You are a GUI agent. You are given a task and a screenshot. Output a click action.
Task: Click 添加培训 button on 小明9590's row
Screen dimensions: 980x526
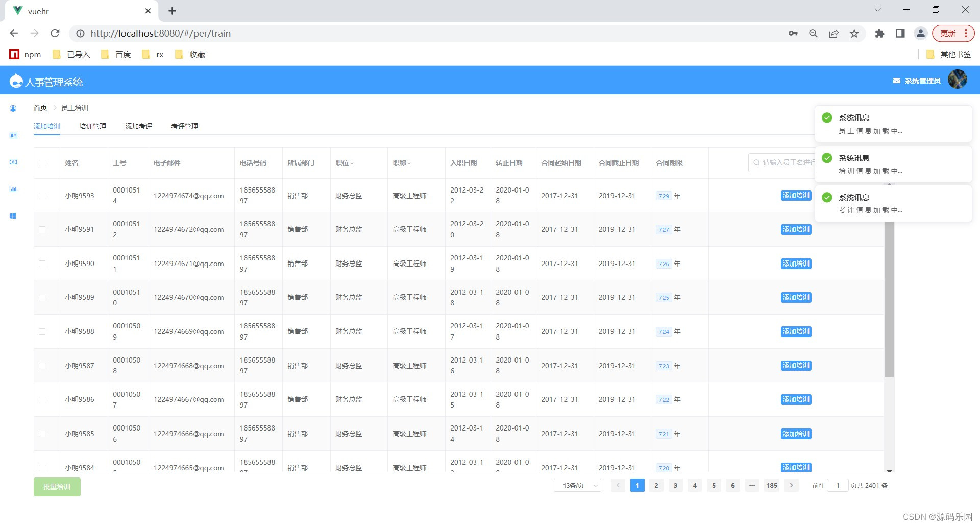click(795, 264)
